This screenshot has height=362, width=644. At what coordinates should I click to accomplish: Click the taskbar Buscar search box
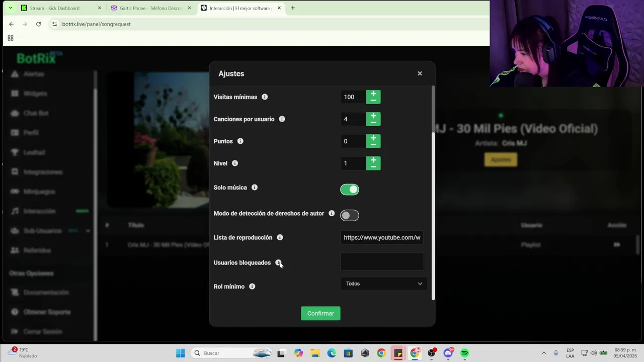(x=232, y=353)
